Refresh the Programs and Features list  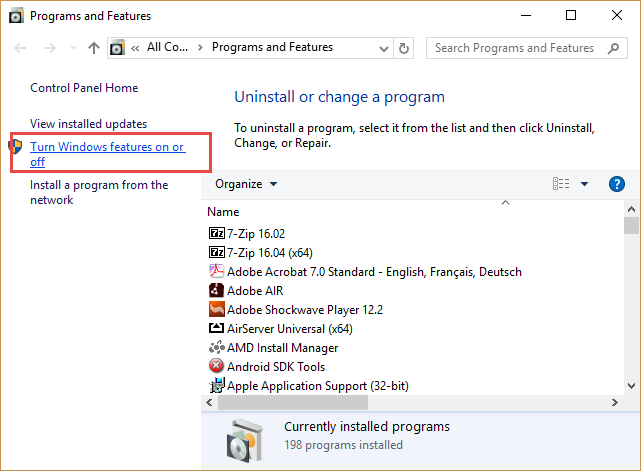pyautogui.click(x=403, y=48)
